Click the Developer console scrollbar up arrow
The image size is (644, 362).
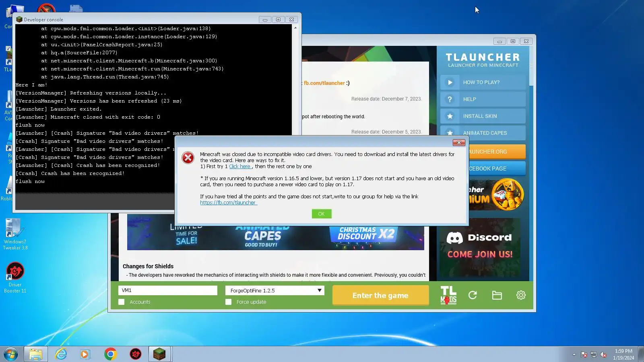pos(295,28)
